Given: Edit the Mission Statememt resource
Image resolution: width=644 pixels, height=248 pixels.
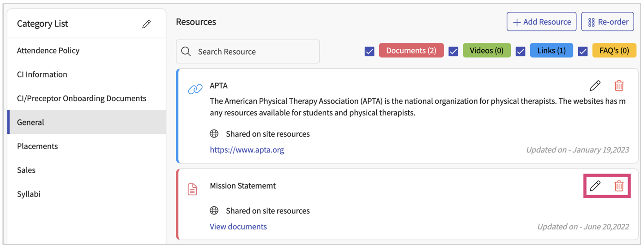Looking at the screenshot, I should (x=595, y=186).
